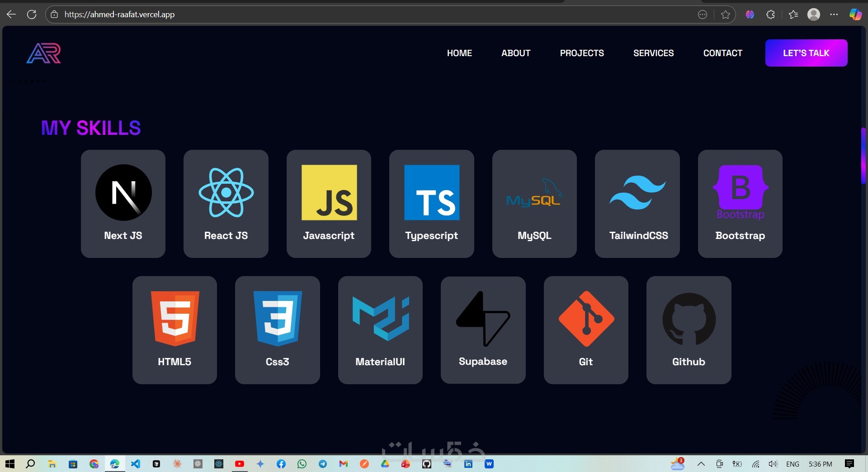
Task: Open Google Chrome from the taskbar
Action: point(94,464)
